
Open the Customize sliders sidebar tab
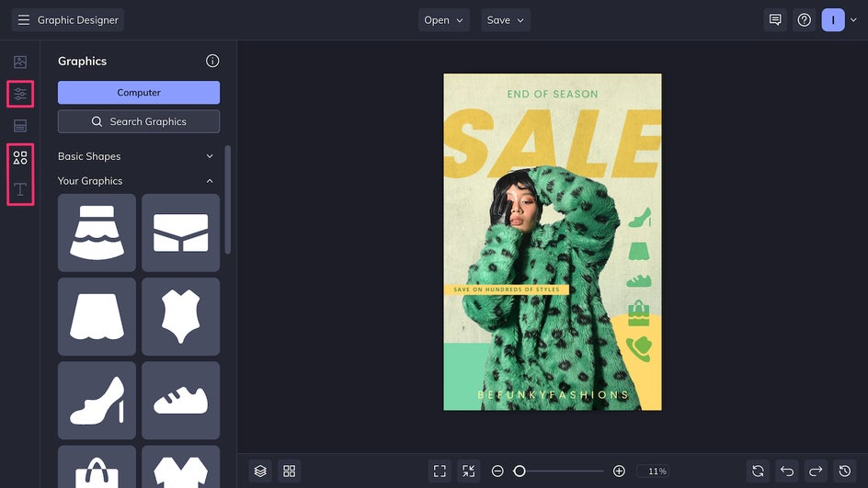(x=20, y=94)
